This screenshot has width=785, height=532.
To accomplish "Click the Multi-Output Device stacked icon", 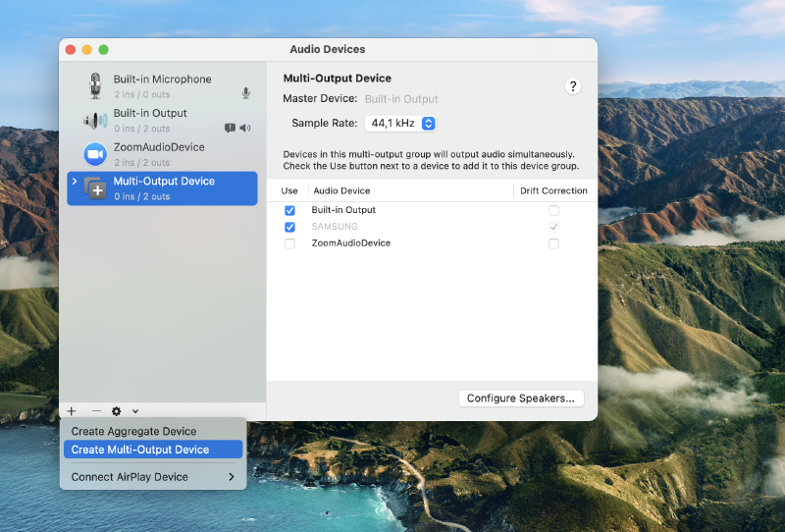I will (96, 188).
